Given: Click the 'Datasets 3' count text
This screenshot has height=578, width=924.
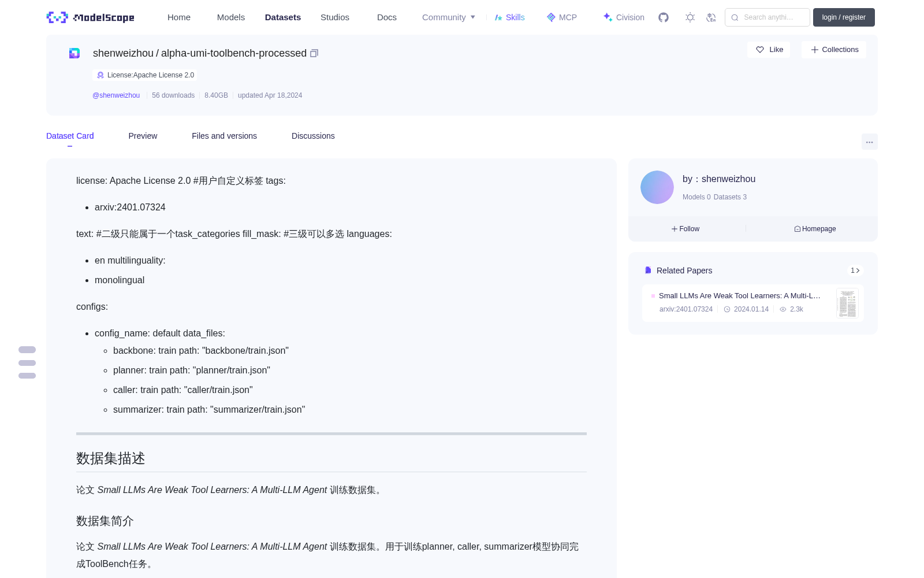Looking at the screenshot, I should tap(730, 197).
